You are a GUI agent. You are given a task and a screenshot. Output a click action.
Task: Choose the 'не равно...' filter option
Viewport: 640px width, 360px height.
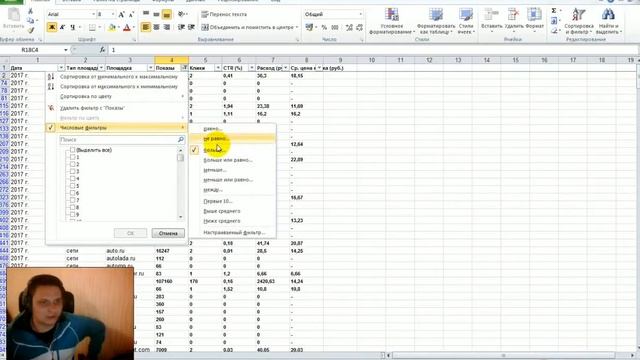[233, 139]
